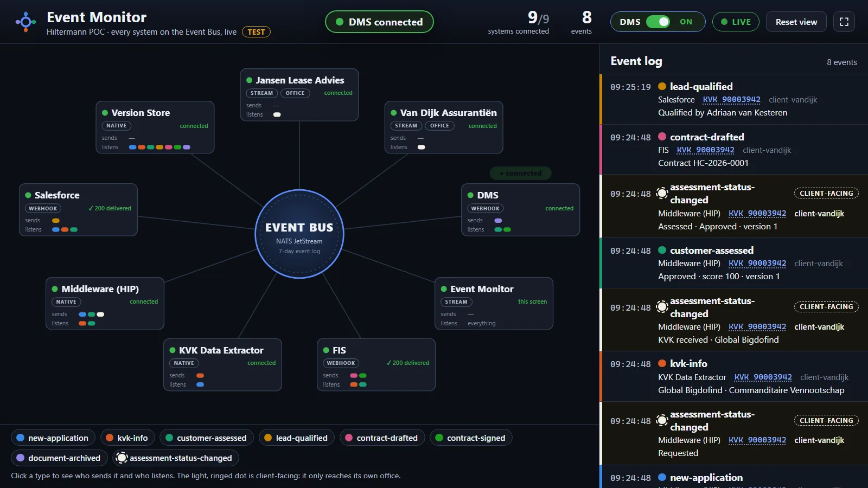Click the green dot of customer-assessed log entry

click(662, 250)
